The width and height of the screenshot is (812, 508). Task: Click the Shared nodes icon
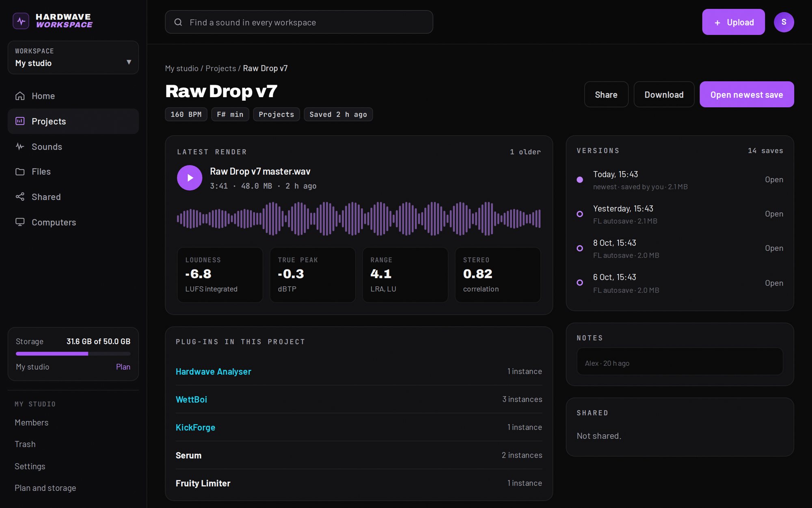20,197
